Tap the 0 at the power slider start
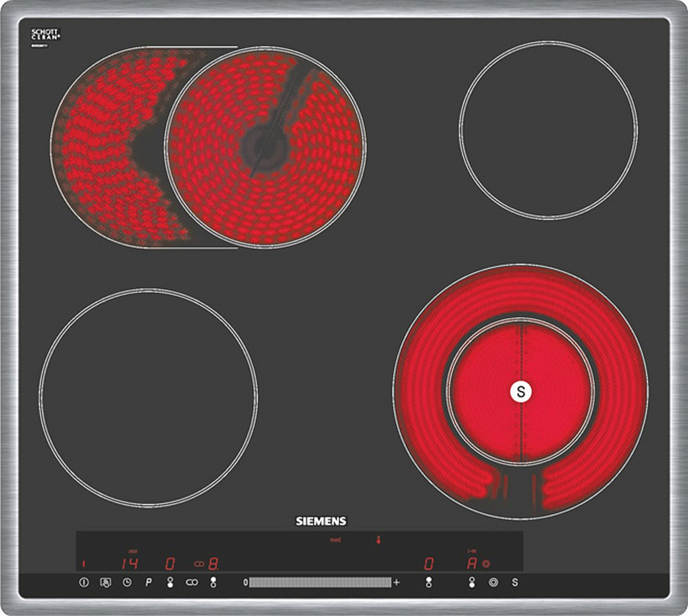Image resolution: width=688 pixels, height=616 pixels. click(245, 582)
